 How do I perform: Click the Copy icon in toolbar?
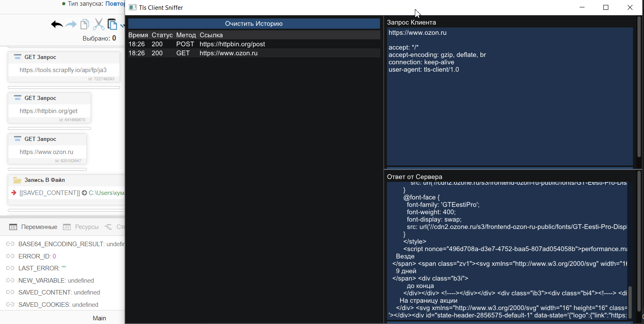tap(84, 25)
